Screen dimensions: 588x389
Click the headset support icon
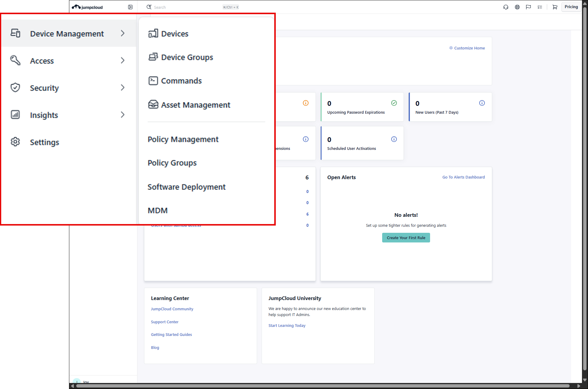click(x=506, y=7)
